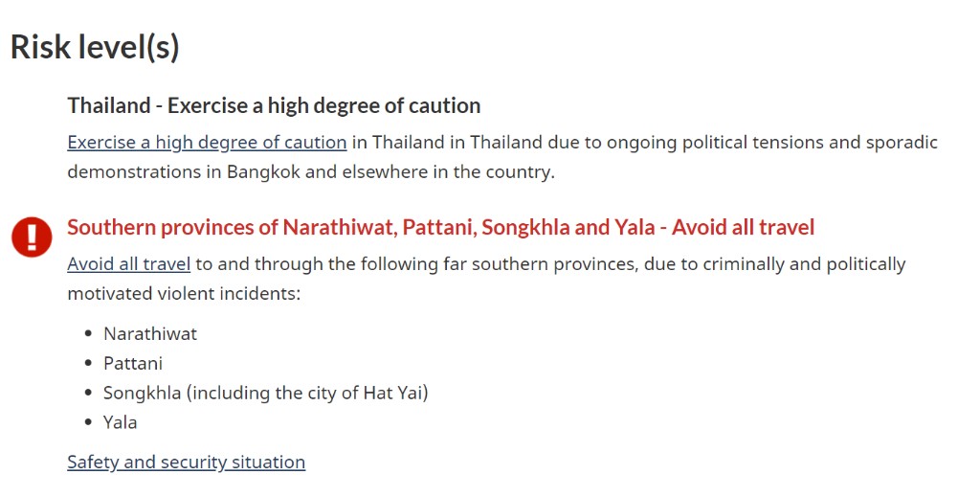Click the bullet point beside Pattani
The height and width of the screenshot is (497, 980).
(x=88, y=364)
